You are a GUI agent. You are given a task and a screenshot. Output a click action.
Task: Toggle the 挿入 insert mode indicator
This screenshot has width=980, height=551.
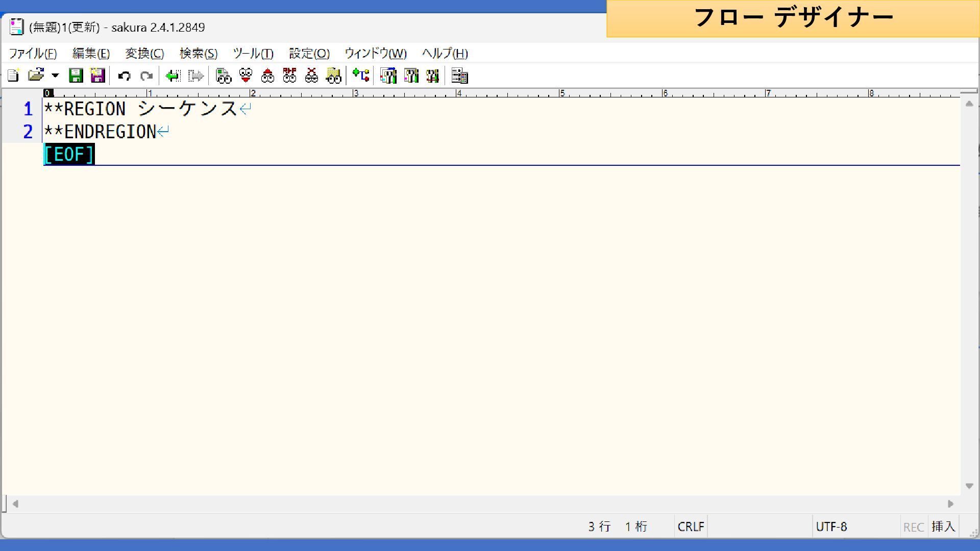(943, 527)
